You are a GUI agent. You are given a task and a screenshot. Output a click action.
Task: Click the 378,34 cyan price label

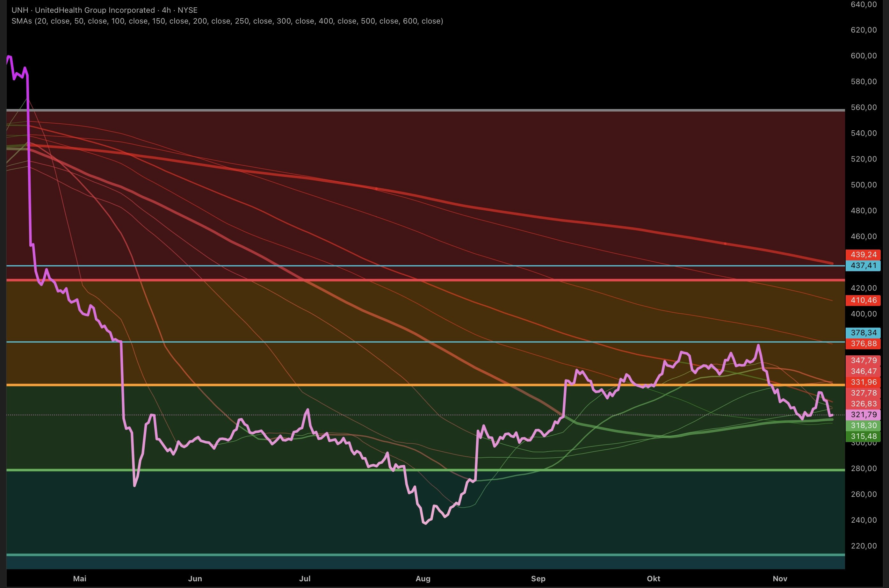click(864, 333)
